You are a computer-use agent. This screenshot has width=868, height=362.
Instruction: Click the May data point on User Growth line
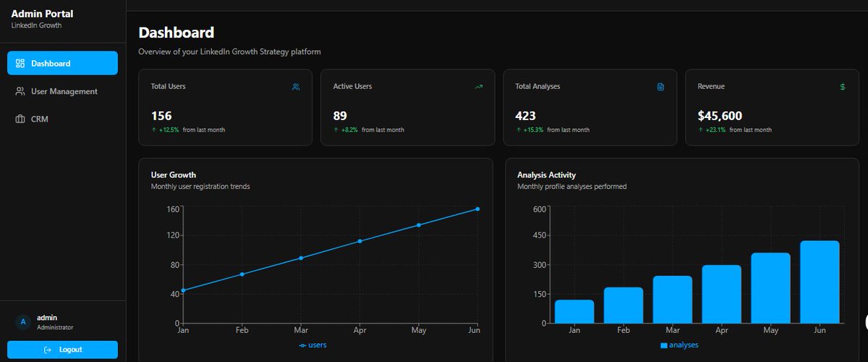[x=419, y=225]
